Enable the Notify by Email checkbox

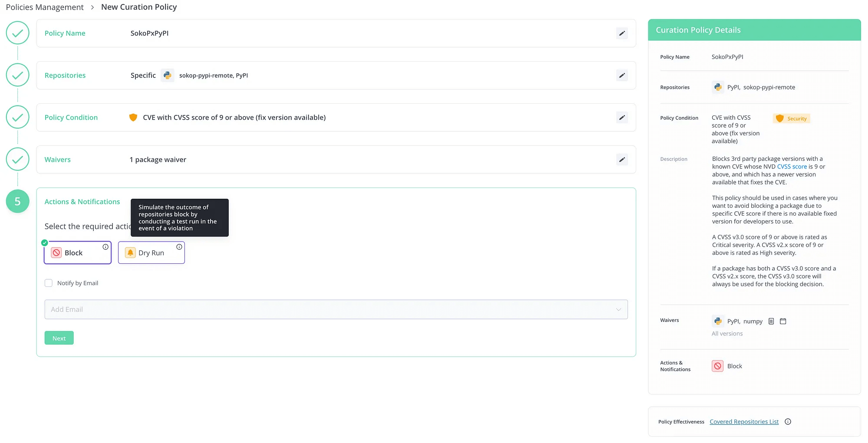coord(49,283)
